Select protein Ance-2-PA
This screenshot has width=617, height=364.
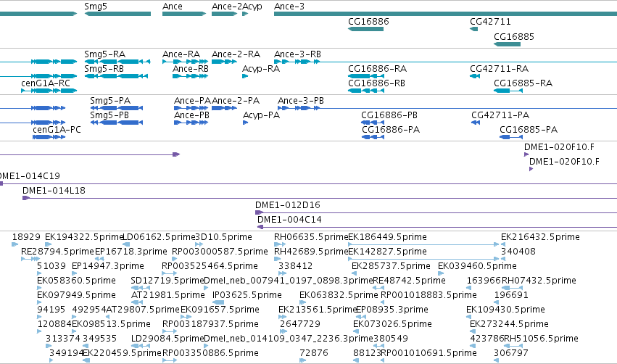236,100
